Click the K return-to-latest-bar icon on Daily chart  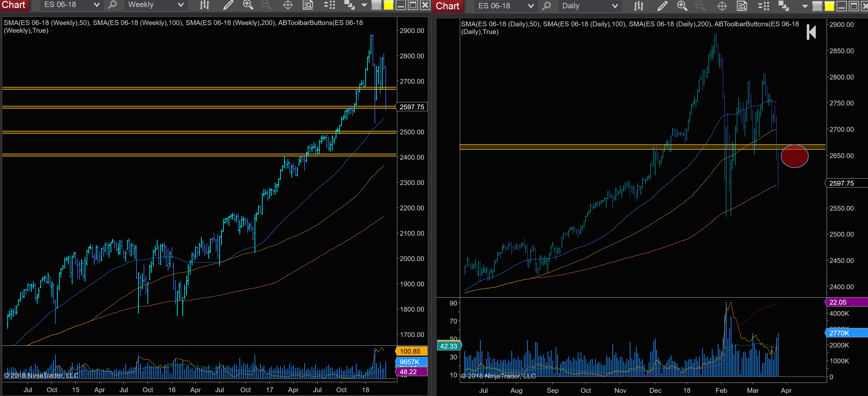[811, 32]
